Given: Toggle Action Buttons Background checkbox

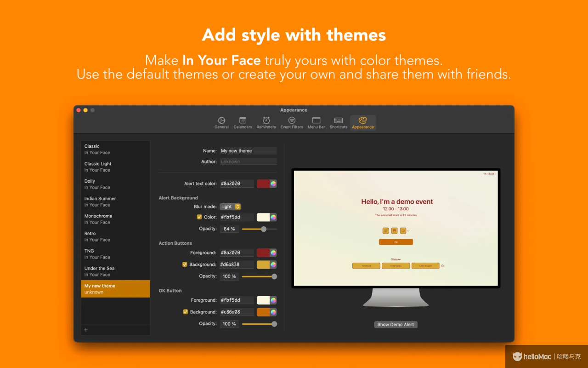Looking at the screenshot, I should [185, 264].
